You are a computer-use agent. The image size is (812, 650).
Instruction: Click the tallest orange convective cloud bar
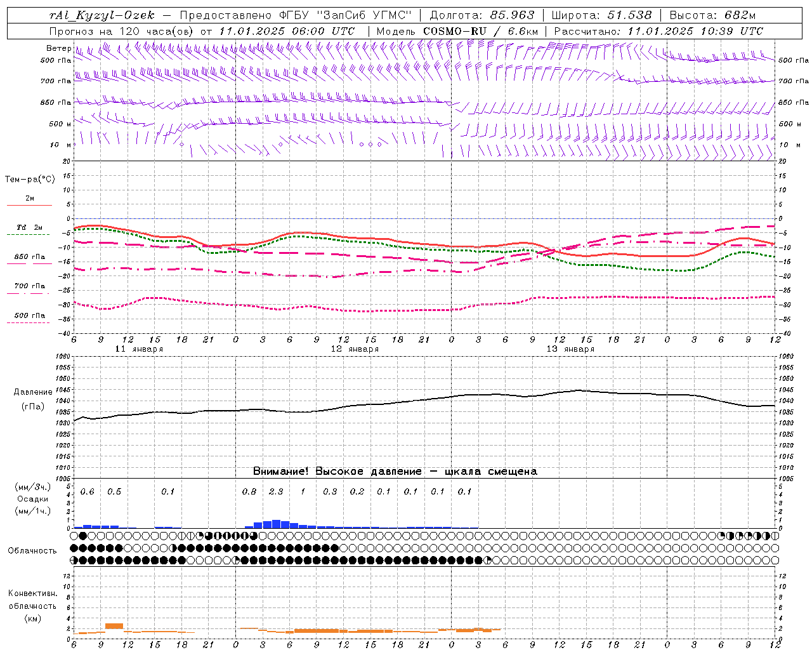click(114, 627)
